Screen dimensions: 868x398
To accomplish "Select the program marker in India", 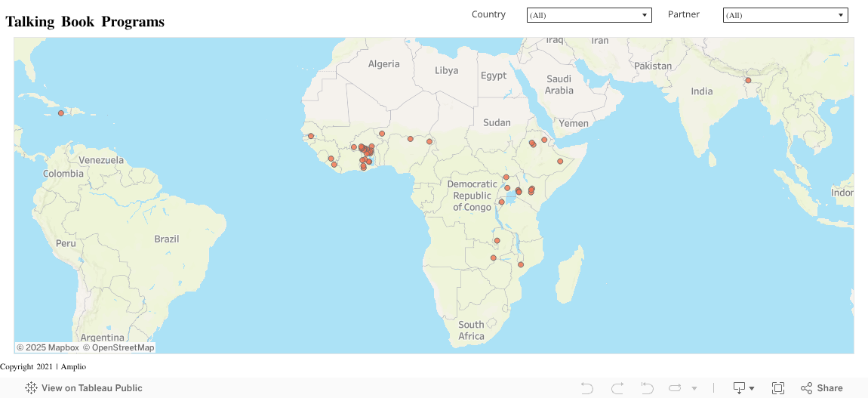I will coord(748,80).
